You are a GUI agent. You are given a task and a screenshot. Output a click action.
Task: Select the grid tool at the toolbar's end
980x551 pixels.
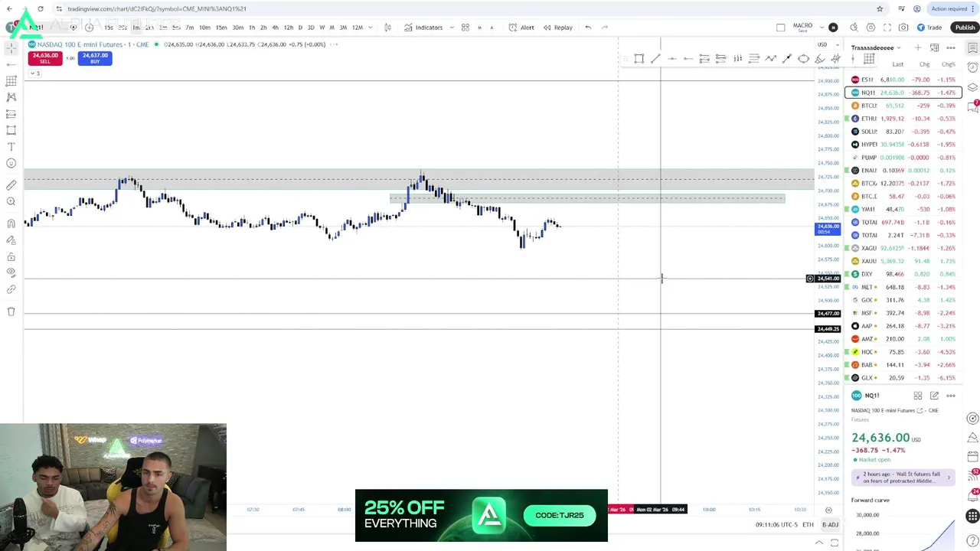tap(869, 58)
